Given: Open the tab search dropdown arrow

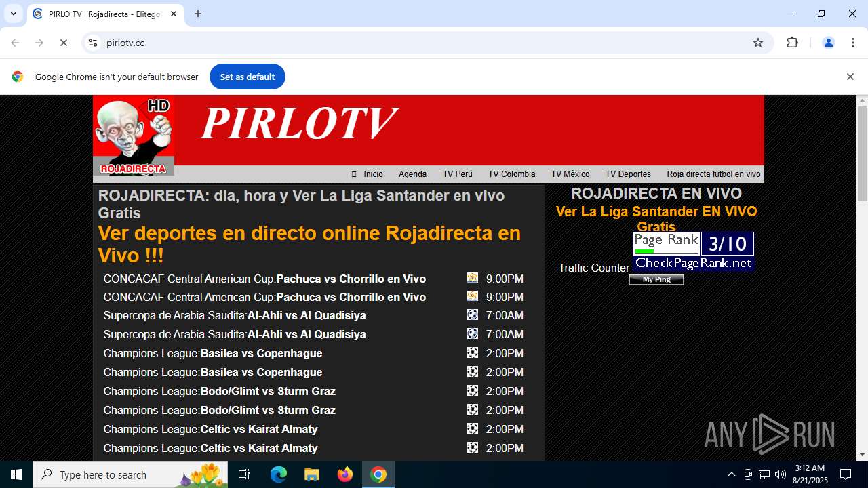Looking at the screenshot, I should [x=13, y=14].
